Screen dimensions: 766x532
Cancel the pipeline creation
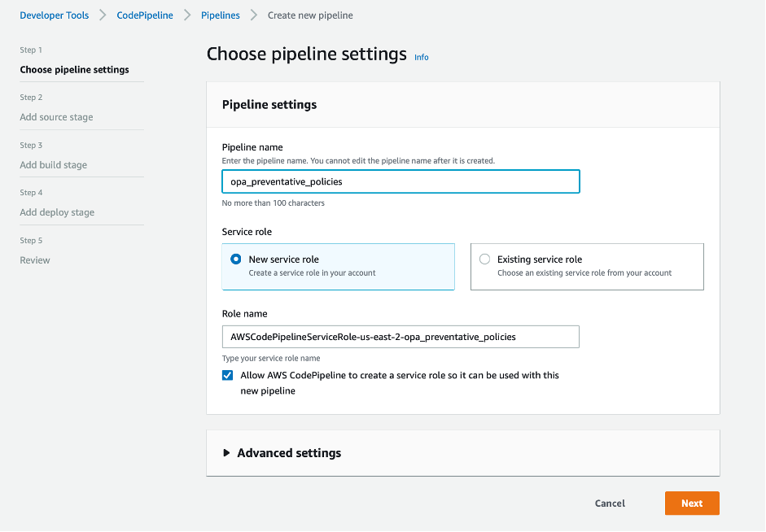(609, 503)
